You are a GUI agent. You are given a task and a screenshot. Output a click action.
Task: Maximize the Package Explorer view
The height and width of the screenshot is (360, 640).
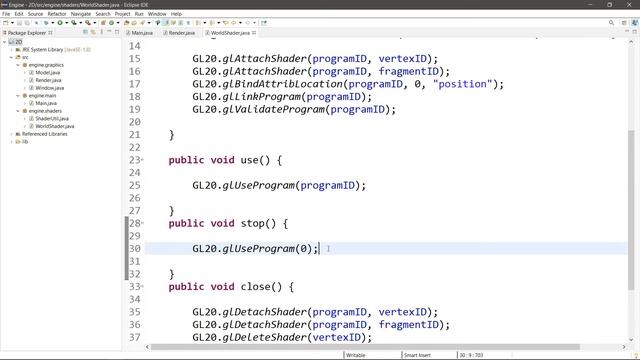pyautogui.click(x=117, y=32)
